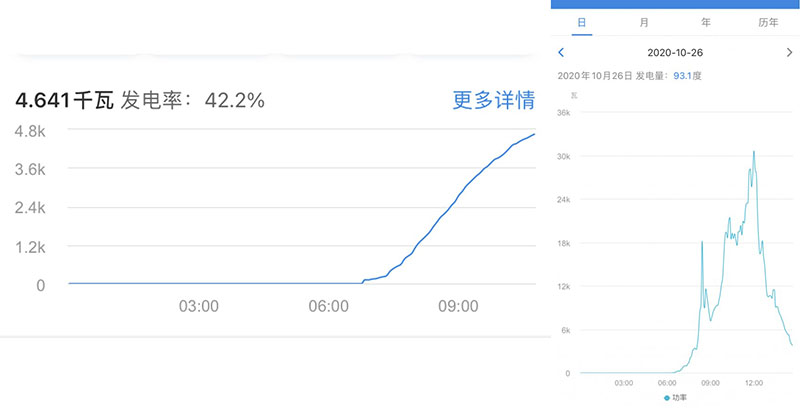This screenshot has width=800, height=410.
Task: Open the 年 tab
Action: point(706,22)
